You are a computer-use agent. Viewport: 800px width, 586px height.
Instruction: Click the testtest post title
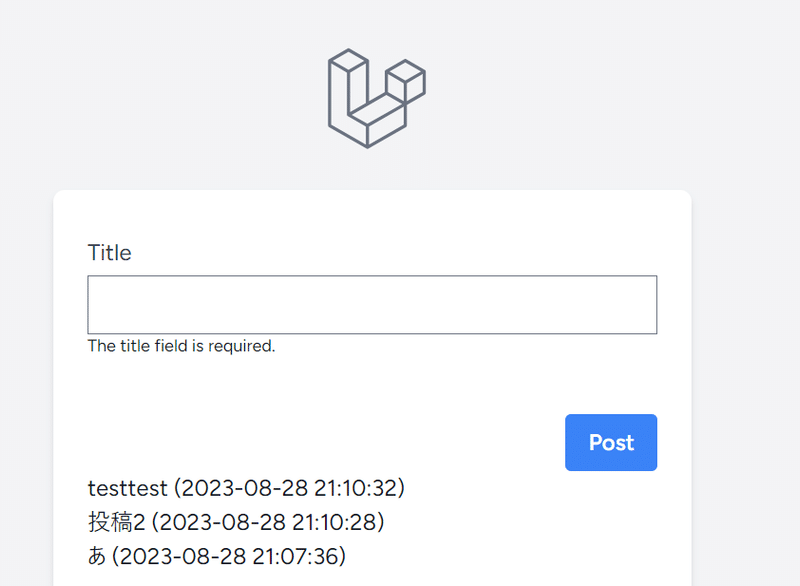pyautogui.click(x=128, y=488)
